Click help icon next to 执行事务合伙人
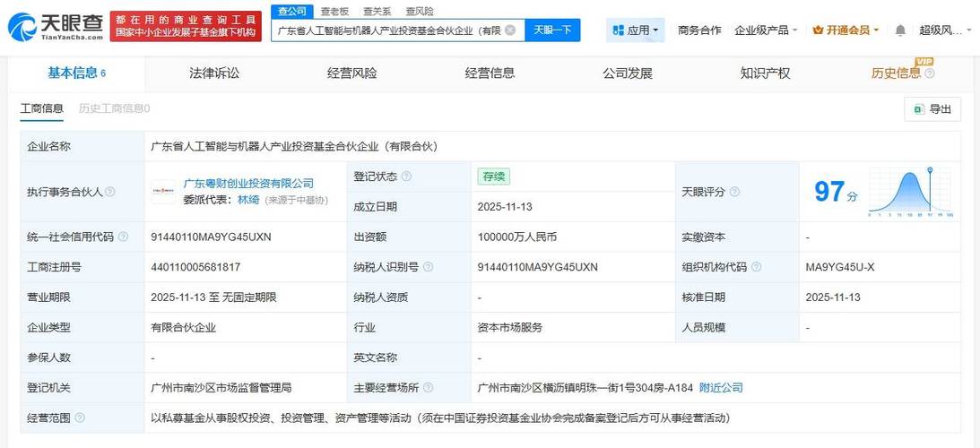980x448 pixels. (110, 192)
